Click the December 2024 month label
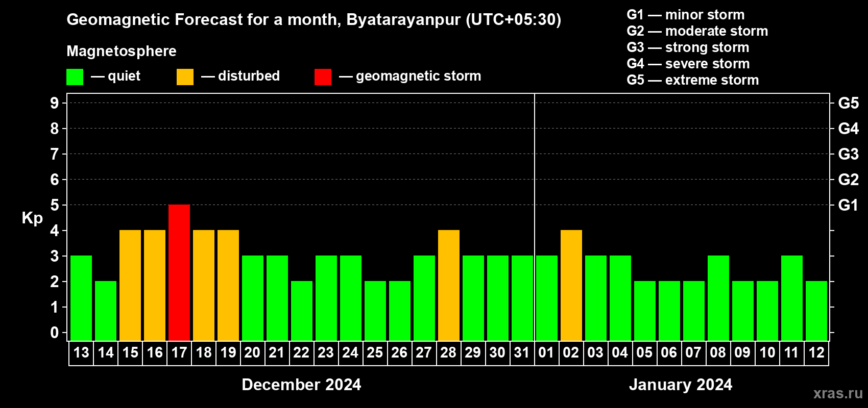 (301, 385)
